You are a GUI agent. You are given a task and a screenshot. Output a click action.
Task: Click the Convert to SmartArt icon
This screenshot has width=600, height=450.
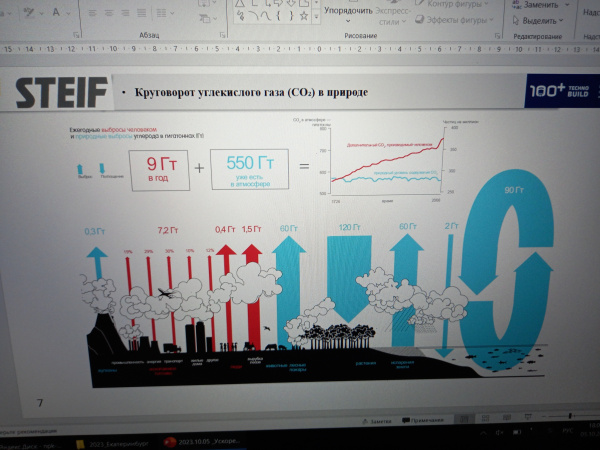pyautogui.click(x=205, y=18)
